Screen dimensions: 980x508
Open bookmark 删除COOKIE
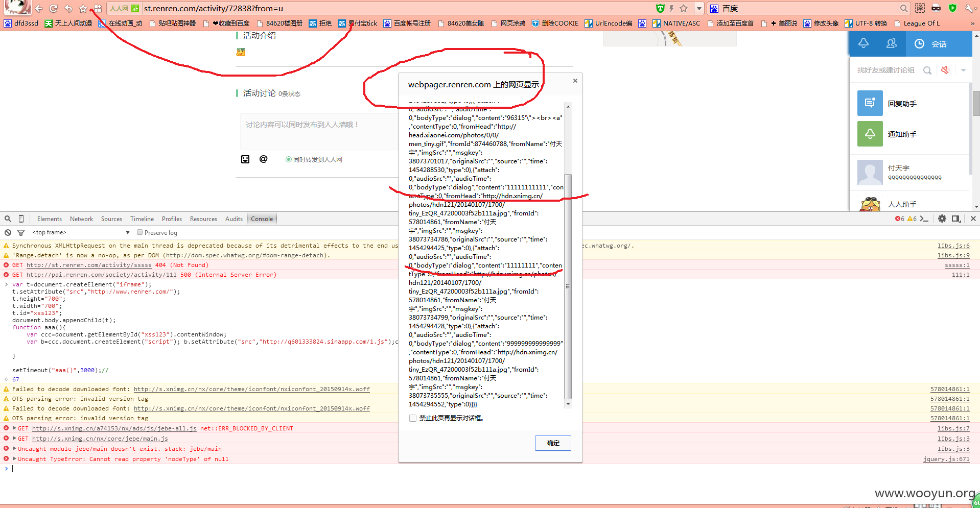coord(555,23)
